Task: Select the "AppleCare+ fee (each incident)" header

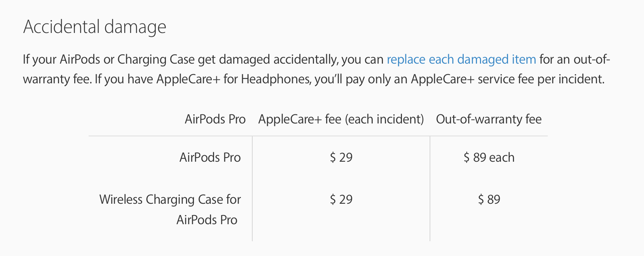Action: pos(341,119)
